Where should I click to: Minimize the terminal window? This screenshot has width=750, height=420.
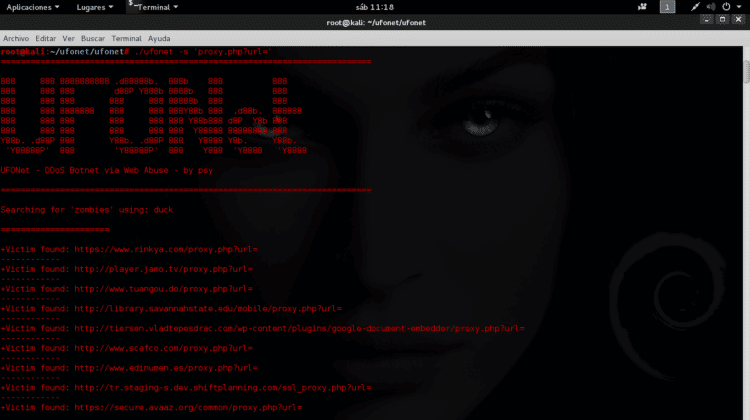coord(706,19)
